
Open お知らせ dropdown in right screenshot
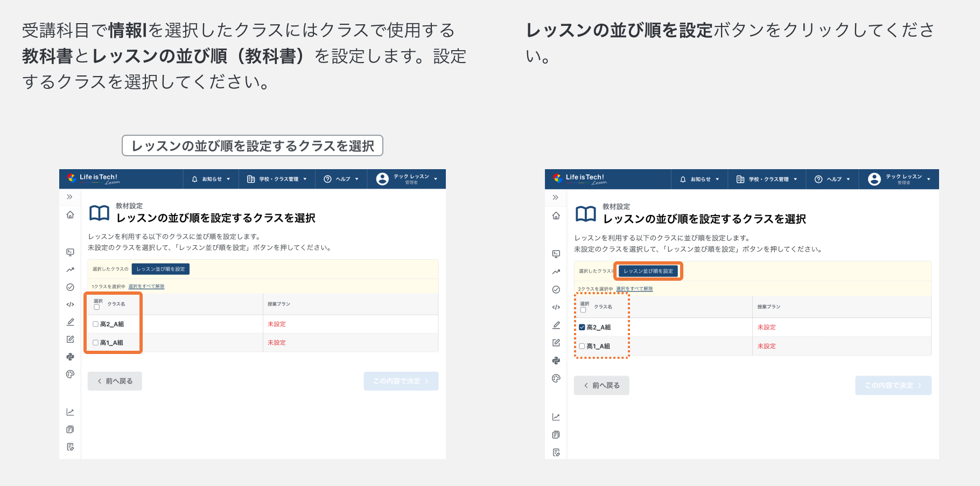click(699, 179)
